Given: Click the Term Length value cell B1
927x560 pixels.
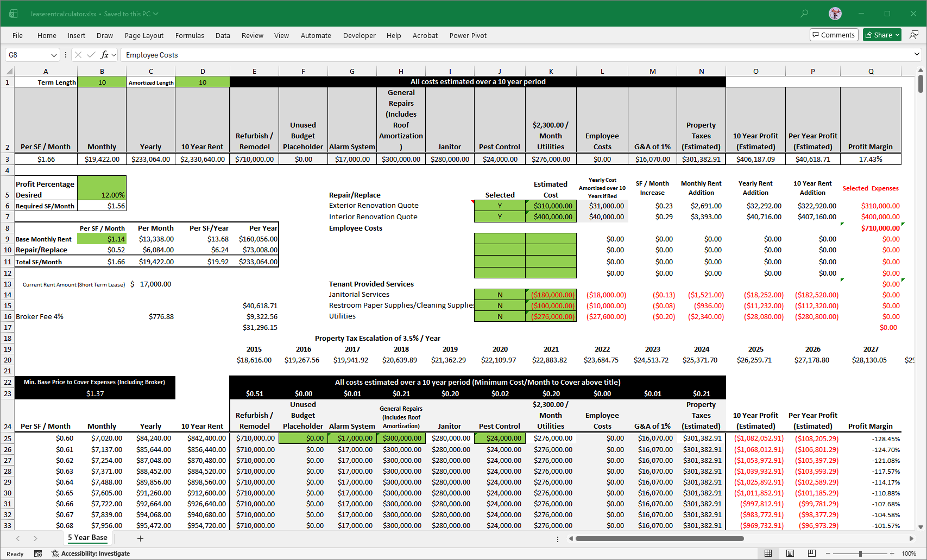Looking at the screenshot, I should coord(102,82).
